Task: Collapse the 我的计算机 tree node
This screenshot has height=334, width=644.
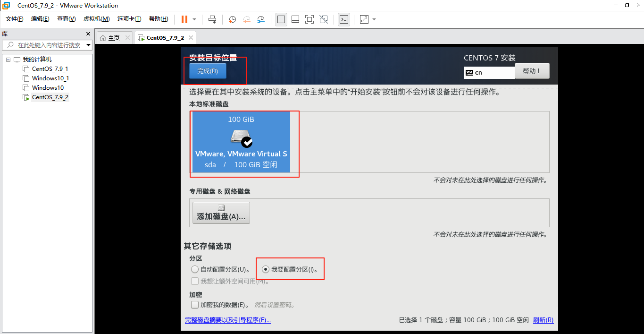Action: point(8,59)
